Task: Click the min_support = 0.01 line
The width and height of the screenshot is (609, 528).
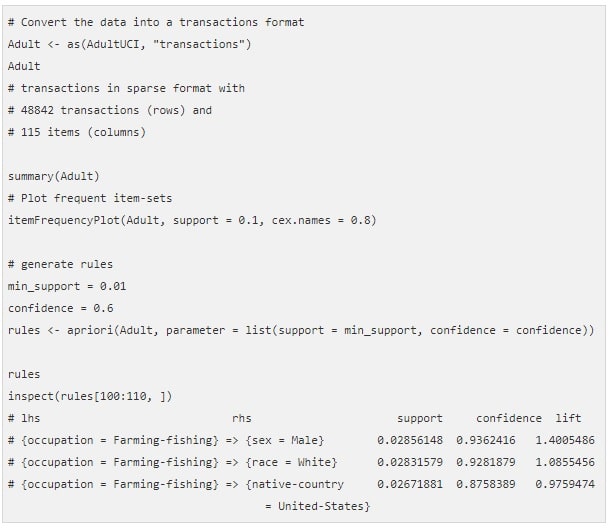Action: (67, 286)
